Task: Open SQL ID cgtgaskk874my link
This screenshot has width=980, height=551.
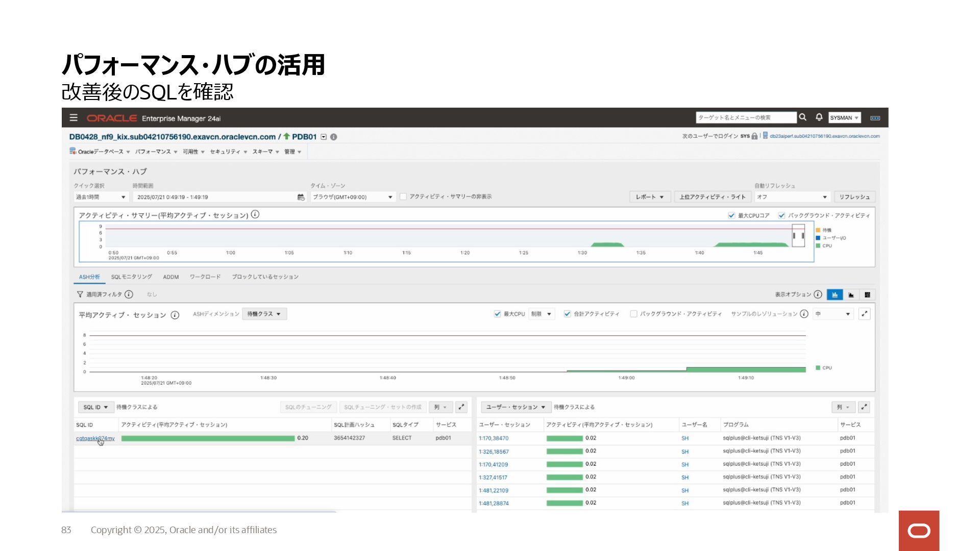Action: pyautogui.click(x=95, y=438)
